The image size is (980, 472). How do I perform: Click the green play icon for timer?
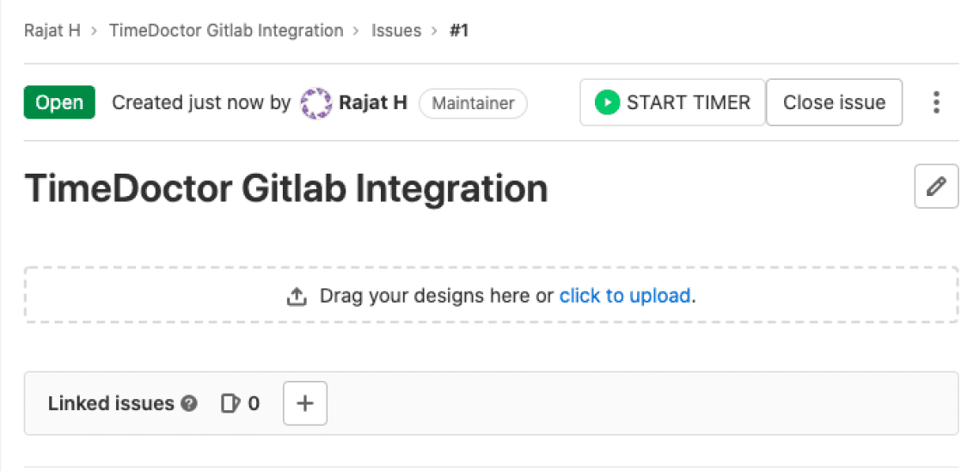(607, 103)
